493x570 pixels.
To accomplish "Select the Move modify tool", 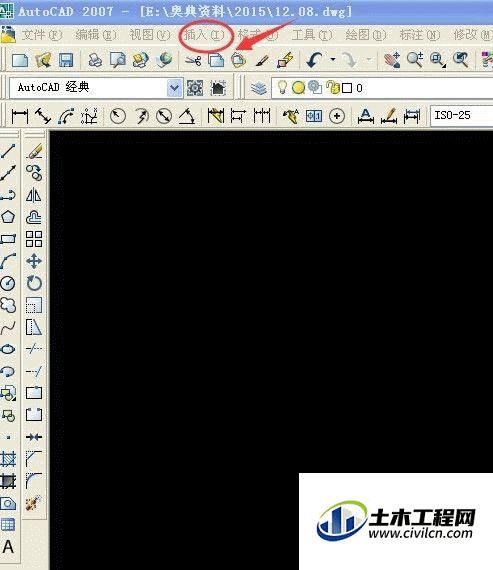I will point(34,261).
